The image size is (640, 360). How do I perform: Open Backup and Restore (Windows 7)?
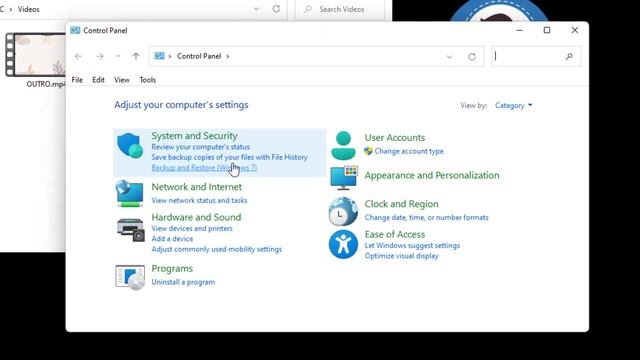(x=204, y=167)
